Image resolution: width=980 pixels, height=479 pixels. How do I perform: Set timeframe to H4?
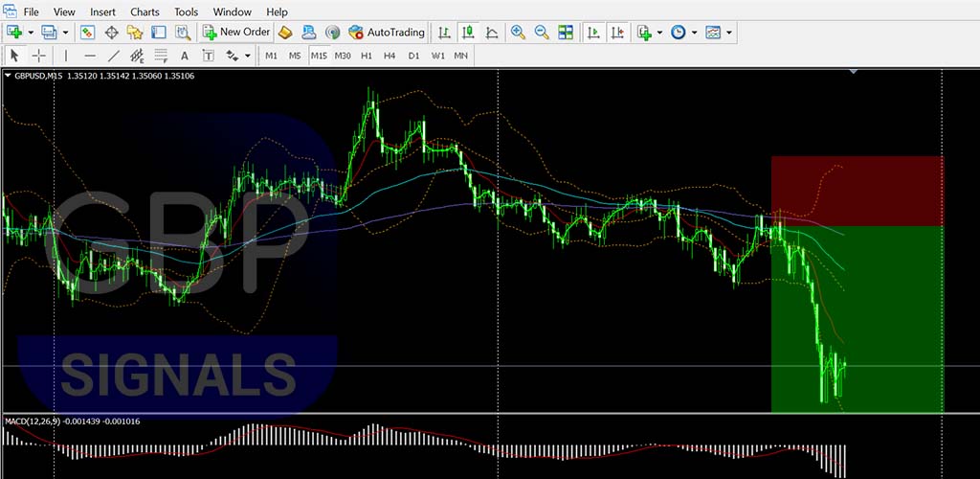[x=390, y=56]
